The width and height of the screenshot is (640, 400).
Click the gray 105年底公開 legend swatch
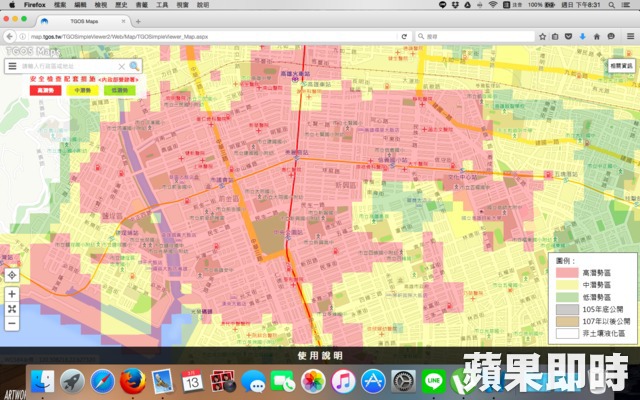point(567,309)
